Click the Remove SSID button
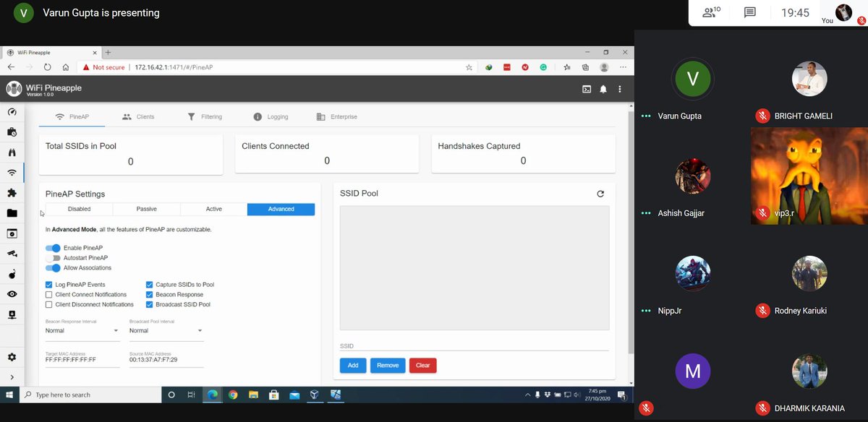This screenshot has height=422, width=868. pyautogui.click(x=388, y=366)
